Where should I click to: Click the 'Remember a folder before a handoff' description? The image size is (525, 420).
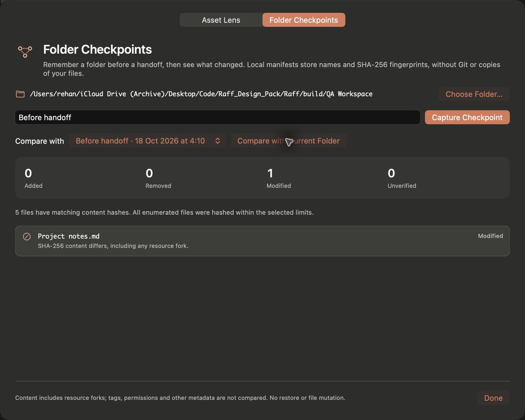[x=272, y=69]
